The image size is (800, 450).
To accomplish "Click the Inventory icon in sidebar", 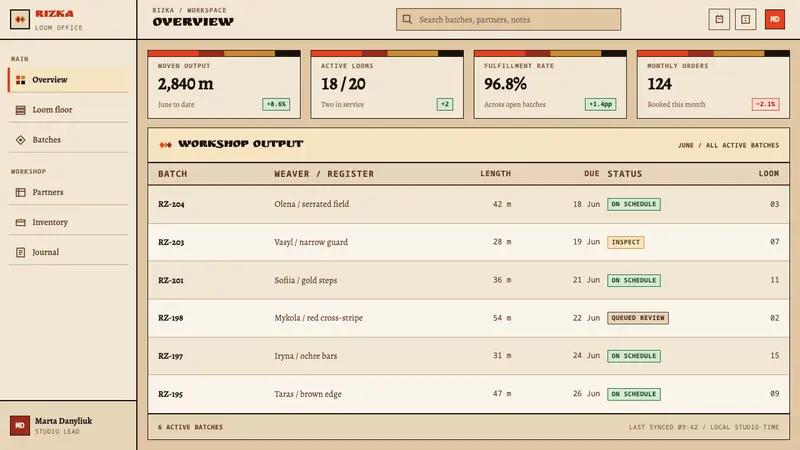I will coord(20,222).
